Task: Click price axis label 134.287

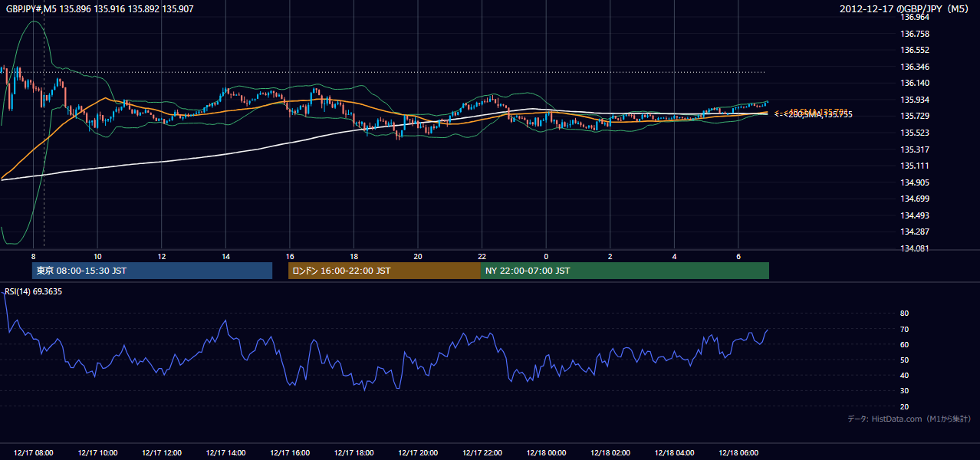Action: 914,232
